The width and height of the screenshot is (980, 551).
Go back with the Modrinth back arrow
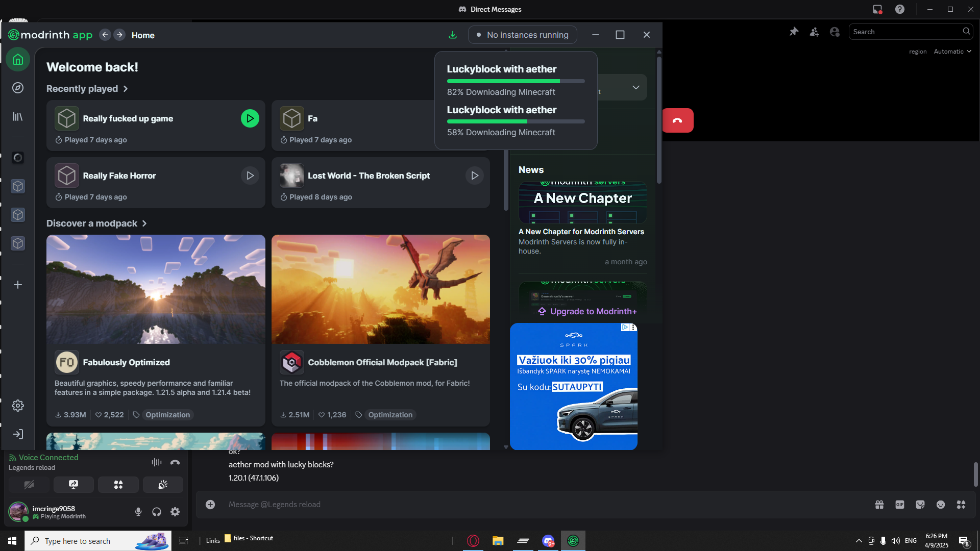point(105,35)
